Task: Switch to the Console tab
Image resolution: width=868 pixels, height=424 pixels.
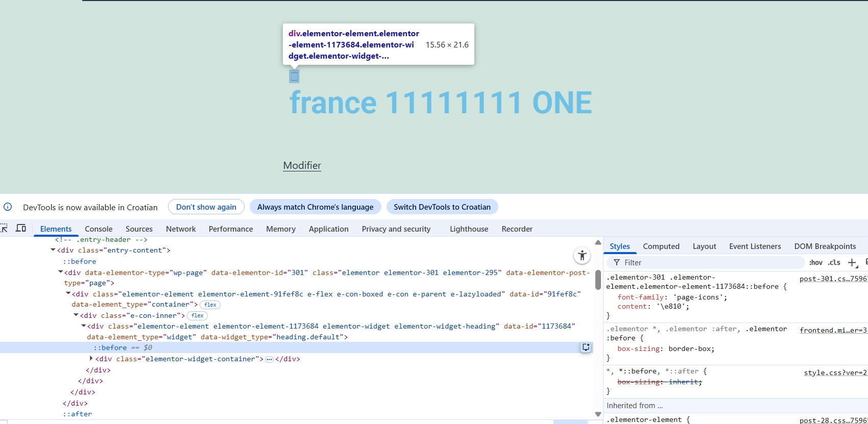Action: 99,229
